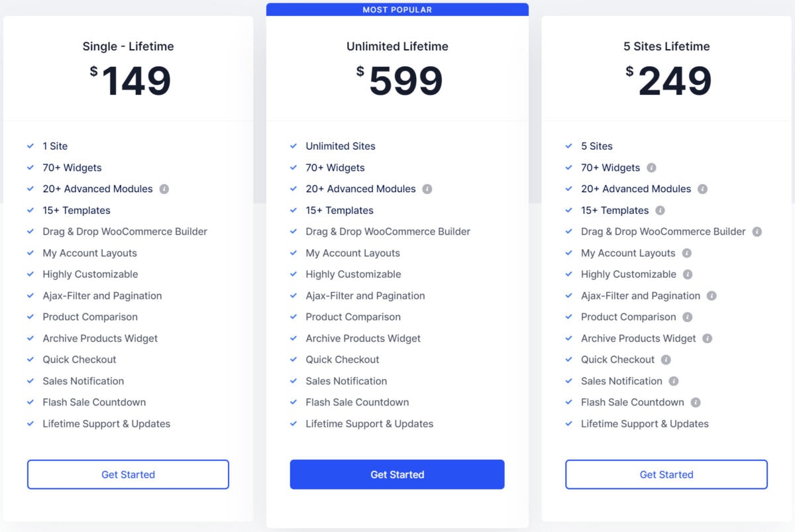Image resolution: width=795 pixels, height=532 pixels.
Task: Click the Most Popular banner
Action: 397,9
